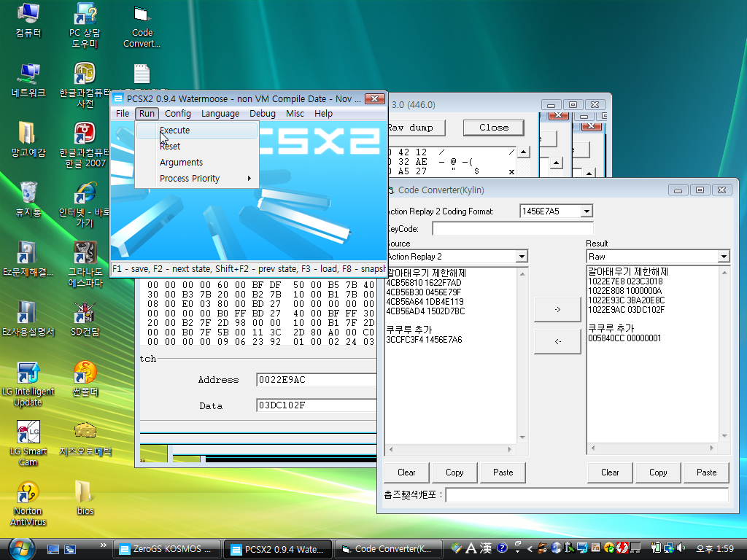The width and height of the screenshot is (747, 560).
Task: Click the bottom text field in Code Converter
Action: 587,495
